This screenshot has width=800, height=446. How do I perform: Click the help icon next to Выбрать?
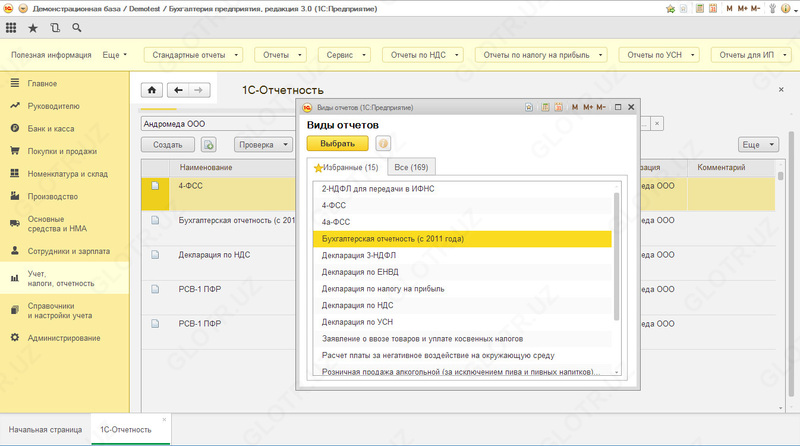click(383, 143)
